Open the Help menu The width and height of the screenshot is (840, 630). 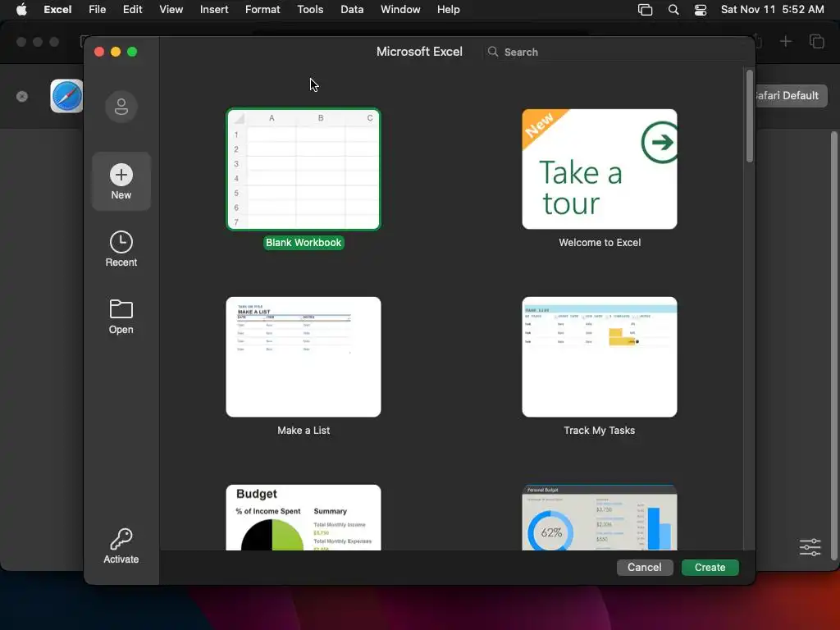[x=448, y=10]
